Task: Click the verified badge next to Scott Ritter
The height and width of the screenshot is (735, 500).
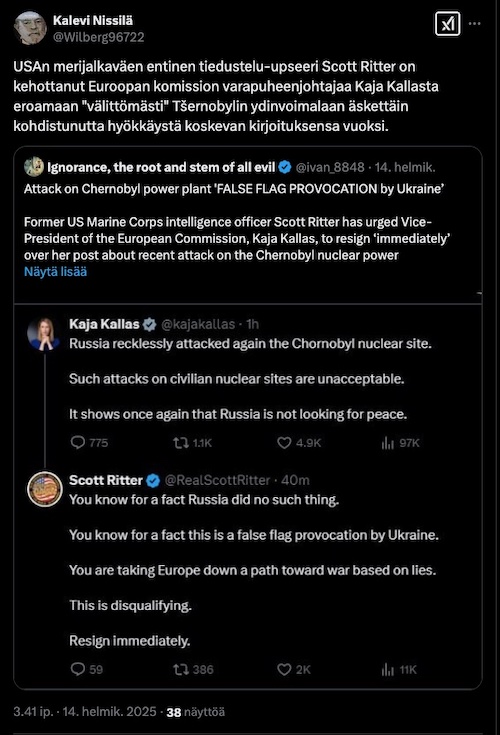Action: pyautogui.click(x=153, y=480)
